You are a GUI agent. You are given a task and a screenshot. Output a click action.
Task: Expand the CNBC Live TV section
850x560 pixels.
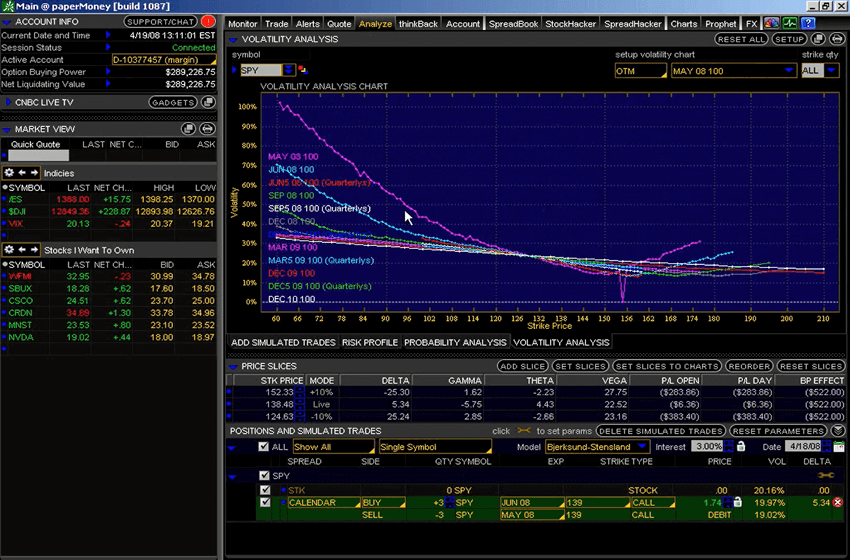tap(8, 102)
